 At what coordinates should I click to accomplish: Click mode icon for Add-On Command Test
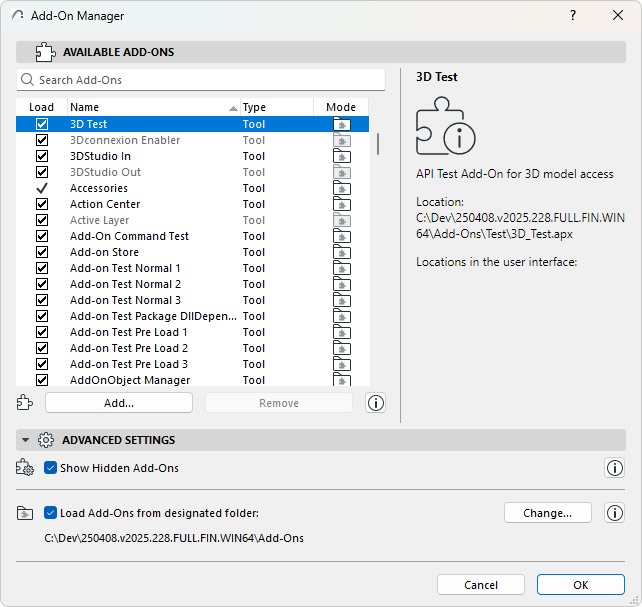(342, 236)
